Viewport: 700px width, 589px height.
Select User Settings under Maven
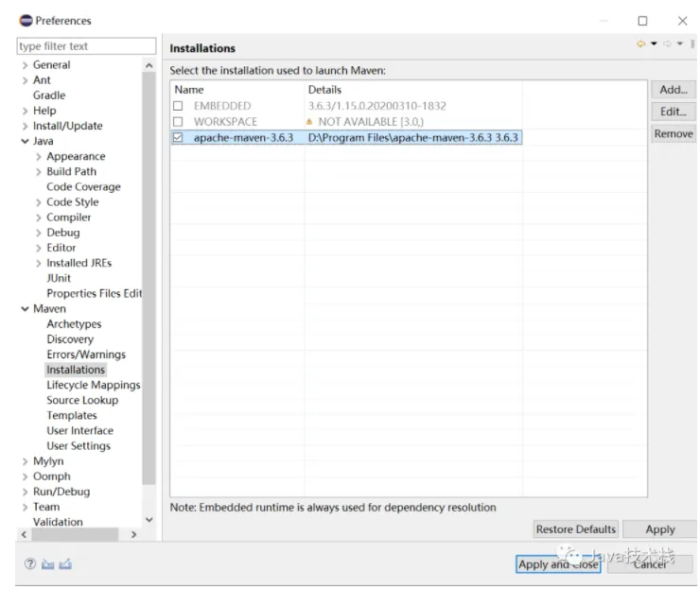(79, 445)
